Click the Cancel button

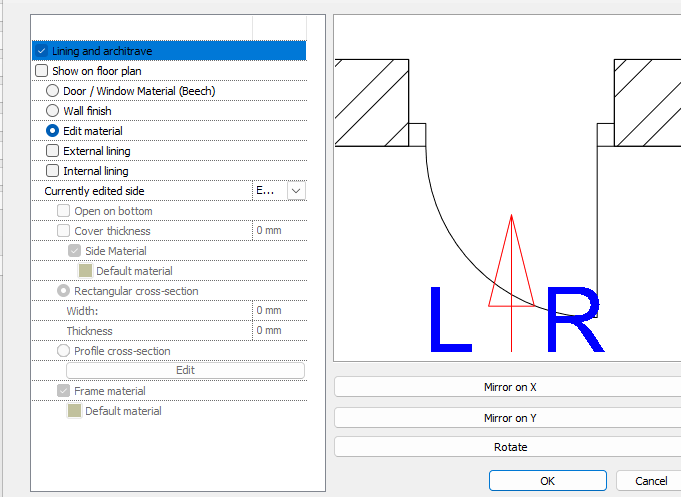[x=650, y=481]
